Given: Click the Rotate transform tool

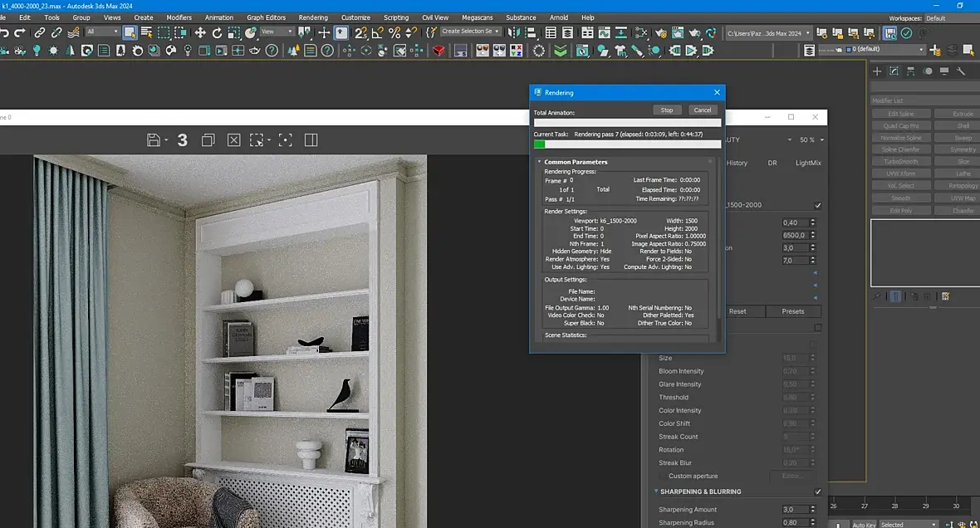Looking at the screenshot, I should click(x=217, y=33).
